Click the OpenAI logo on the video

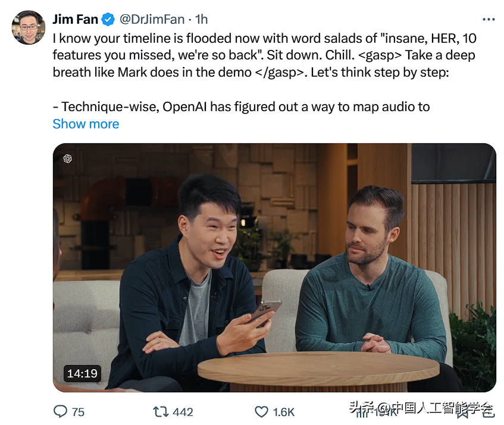[x=67, y=159]
